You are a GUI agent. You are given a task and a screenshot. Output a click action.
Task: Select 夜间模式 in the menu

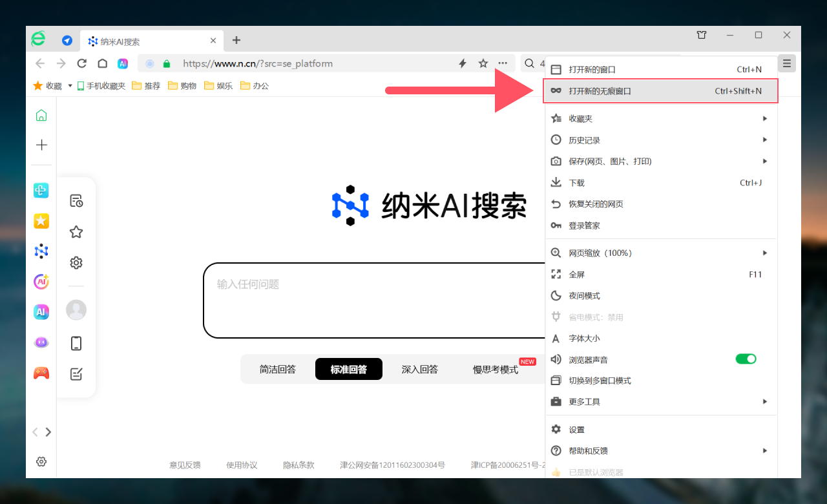click(x=585, y=296)
